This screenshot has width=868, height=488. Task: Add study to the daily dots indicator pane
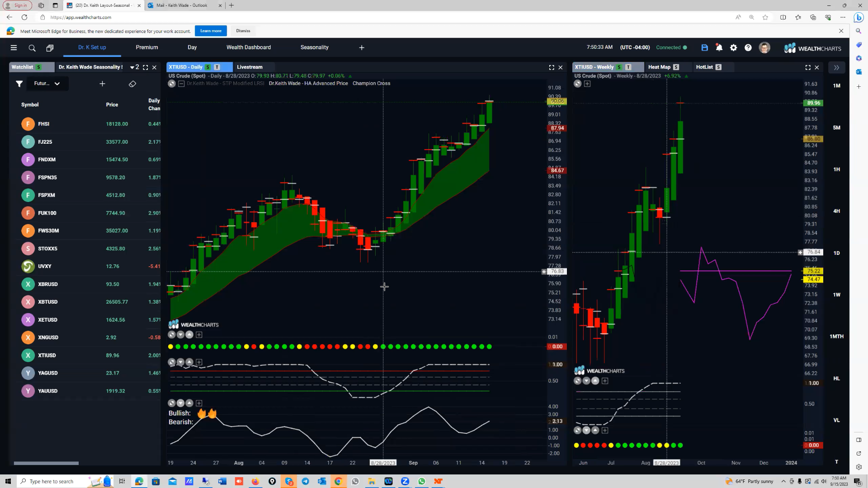point(199,335)
